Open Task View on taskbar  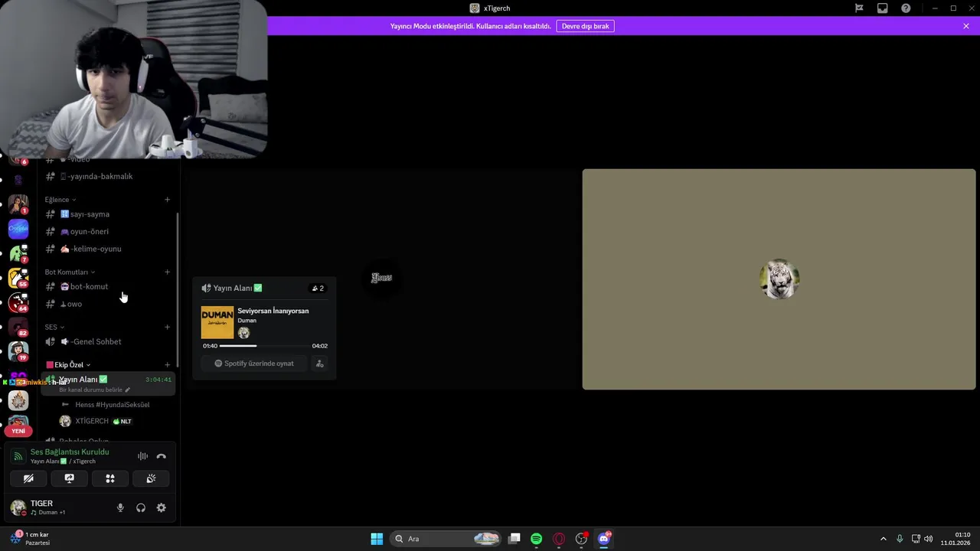(x=514, y=539)
